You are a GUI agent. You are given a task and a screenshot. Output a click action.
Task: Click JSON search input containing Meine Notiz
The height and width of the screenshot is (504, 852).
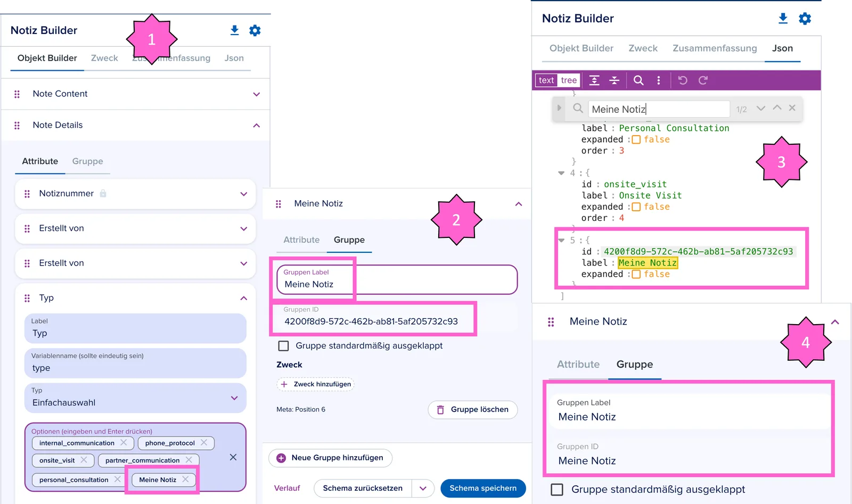click(659, 109)
